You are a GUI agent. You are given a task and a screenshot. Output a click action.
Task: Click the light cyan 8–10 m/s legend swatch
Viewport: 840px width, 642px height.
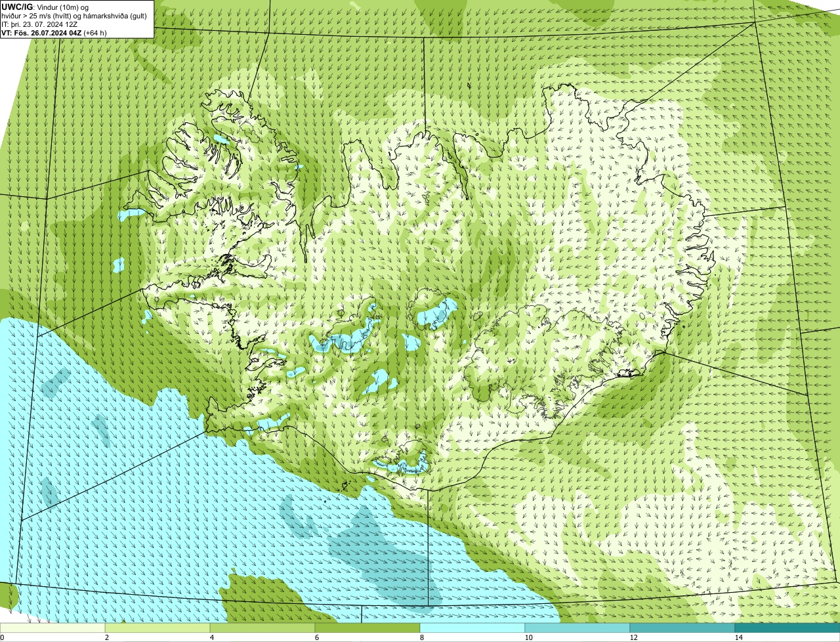coord(472,628)
